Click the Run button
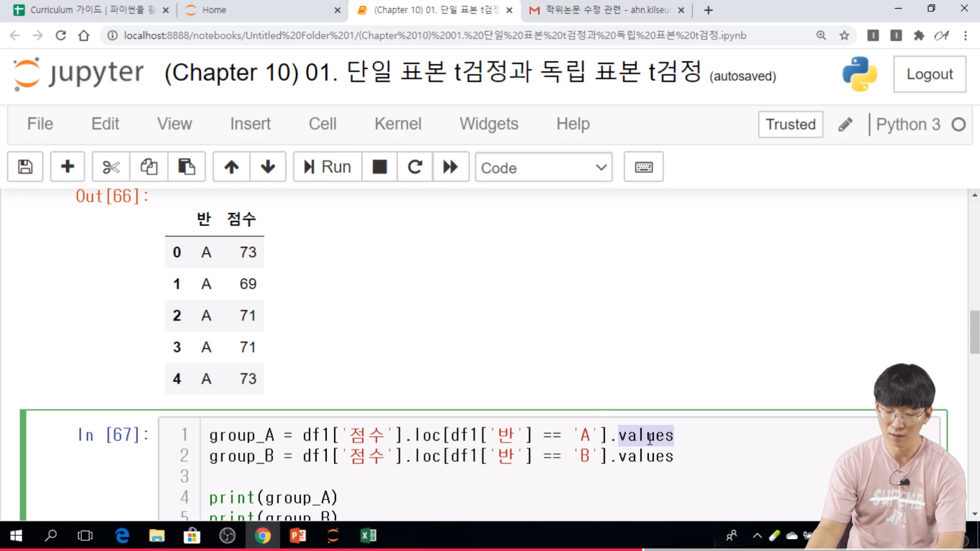Screen dimensions: 980x551 (327, 167)
